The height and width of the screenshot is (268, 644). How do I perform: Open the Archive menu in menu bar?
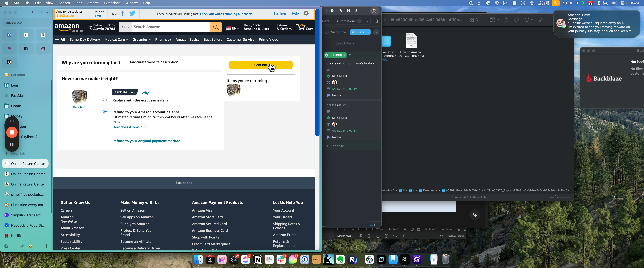(x=93, y=3)
